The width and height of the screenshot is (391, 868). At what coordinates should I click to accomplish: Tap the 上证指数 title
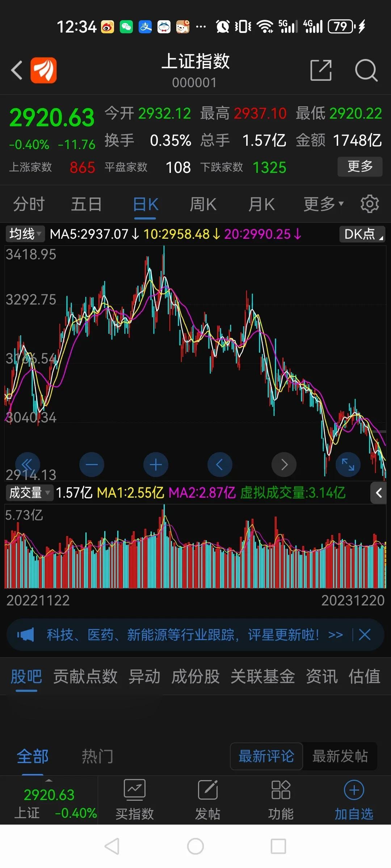pyautogui.click(x=195, y=61)
